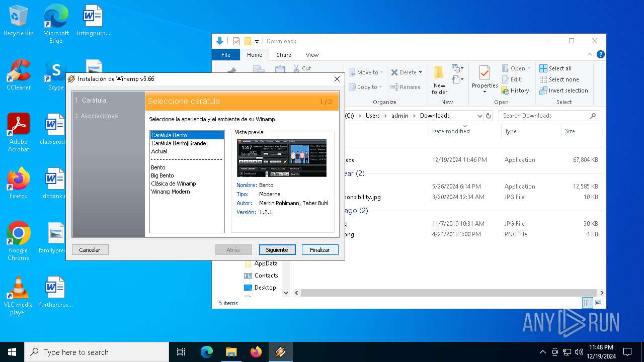Select Carátula Bento skin option
The height and width of the screenshot is (362, 644).
pos(187,135)
